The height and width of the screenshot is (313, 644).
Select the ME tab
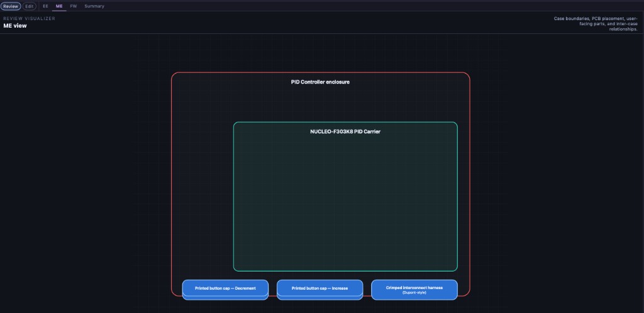59,6
